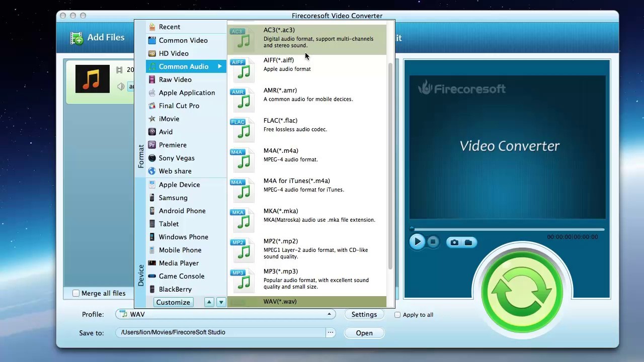Choose the M4A for iTunes format icon

click(x=243, y=190)
